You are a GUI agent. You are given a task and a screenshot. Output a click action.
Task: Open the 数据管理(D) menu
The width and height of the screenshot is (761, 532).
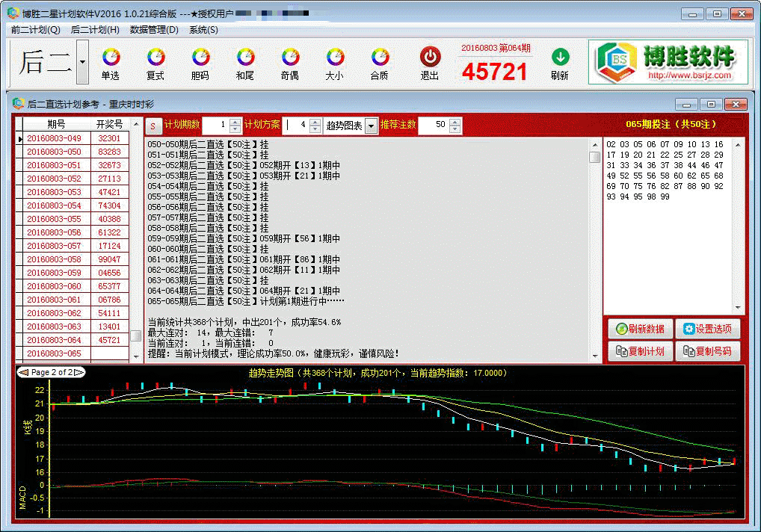point(154,30)
